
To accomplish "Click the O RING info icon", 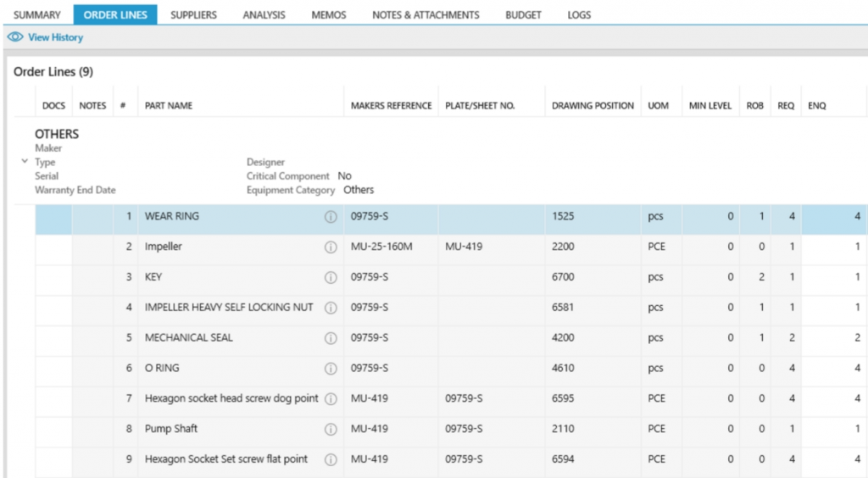I will click(x=331, y=369).
